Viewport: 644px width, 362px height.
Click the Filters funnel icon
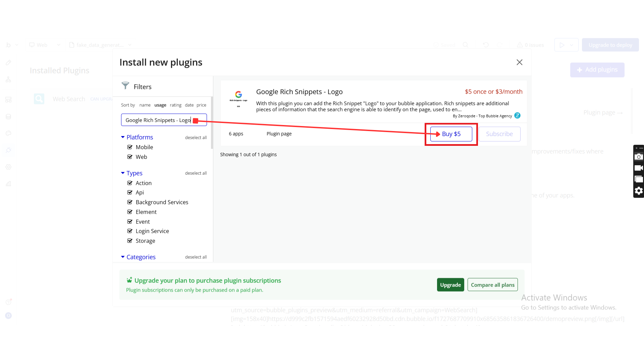coord(125,86)
